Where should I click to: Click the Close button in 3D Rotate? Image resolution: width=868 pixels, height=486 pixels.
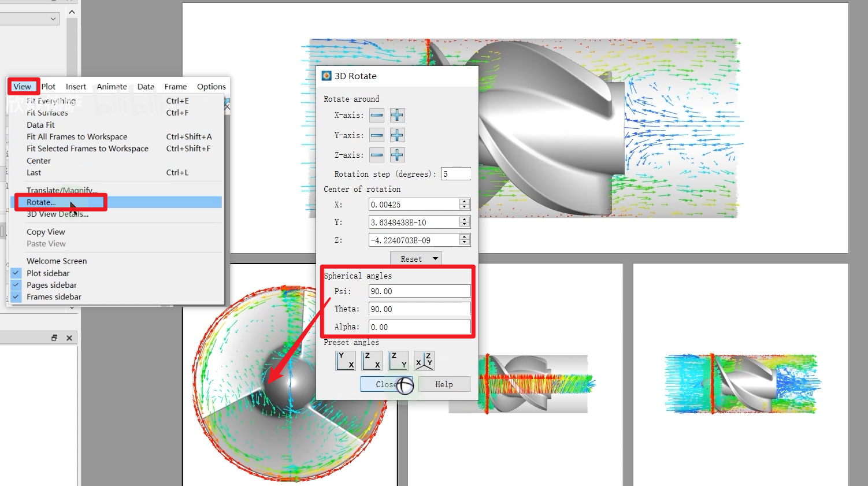coord(386,384)
